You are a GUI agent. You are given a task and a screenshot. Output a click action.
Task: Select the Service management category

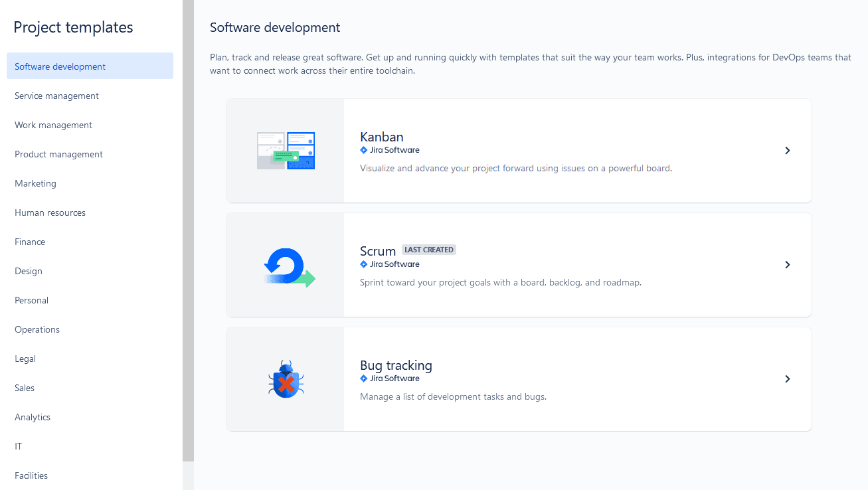click(x=90, y=96)
